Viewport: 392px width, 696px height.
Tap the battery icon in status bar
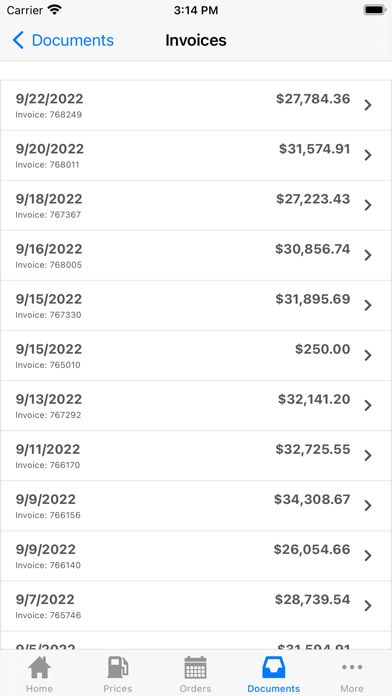point(374,10)
